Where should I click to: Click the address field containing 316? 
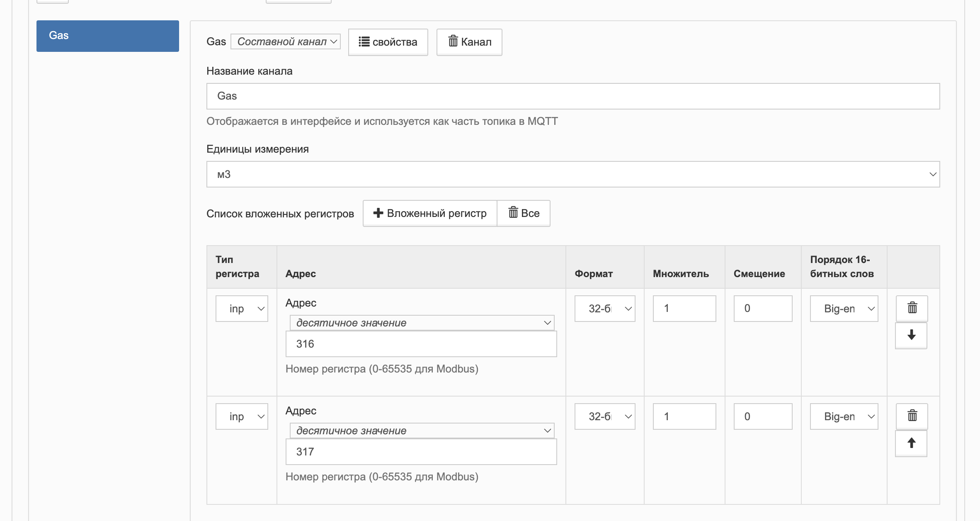tap(421, 344)
